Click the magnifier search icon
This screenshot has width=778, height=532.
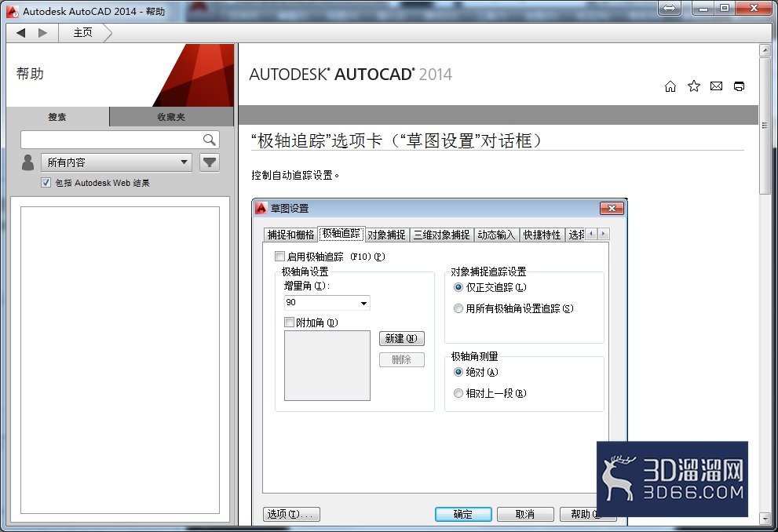(x=210, y=140)
